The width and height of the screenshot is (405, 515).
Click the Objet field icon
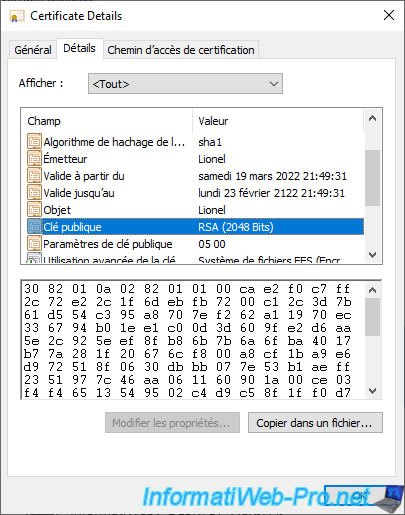[34, 209]
